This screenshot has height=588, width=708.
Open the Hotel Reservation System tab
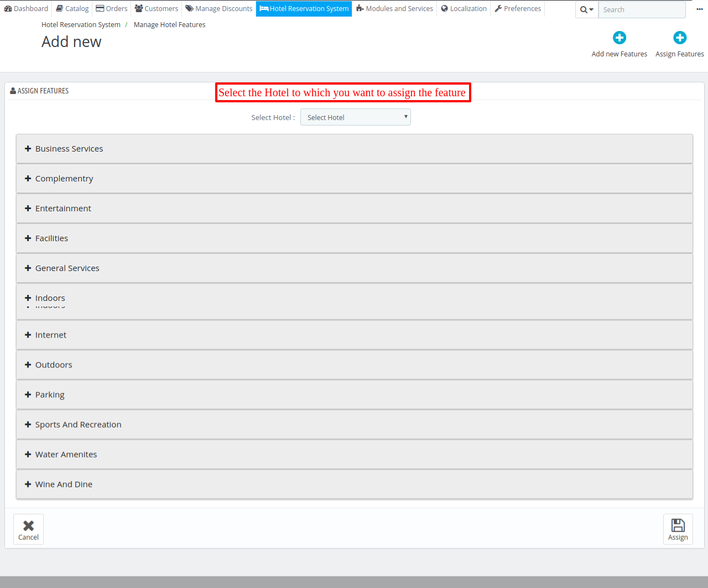pos(304,9)
